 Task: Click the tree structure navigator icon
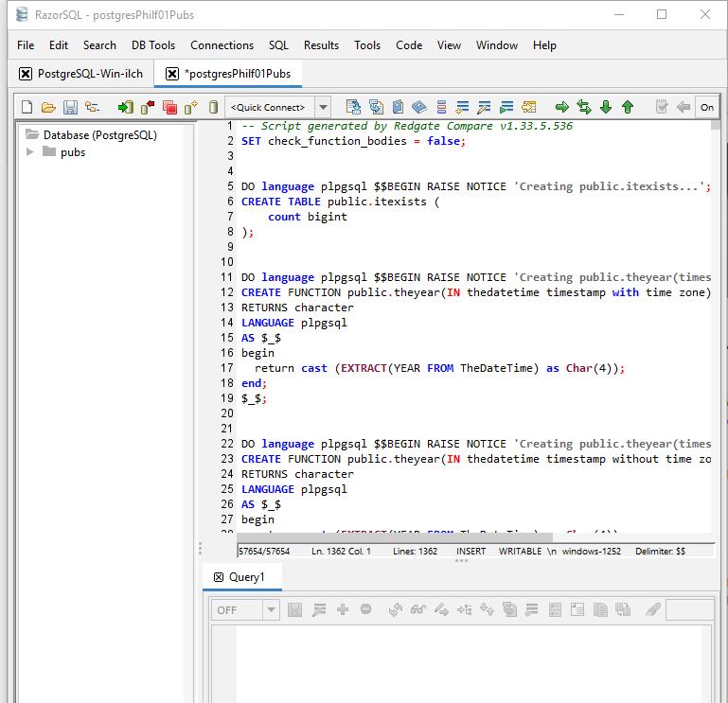[x=92, y=107]
